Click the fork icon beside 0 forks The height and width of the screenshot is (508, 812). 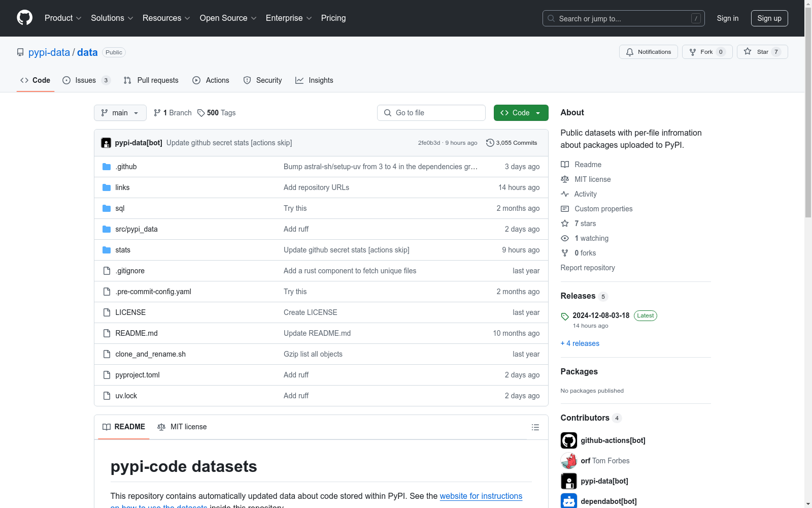[x=565, y=253]
